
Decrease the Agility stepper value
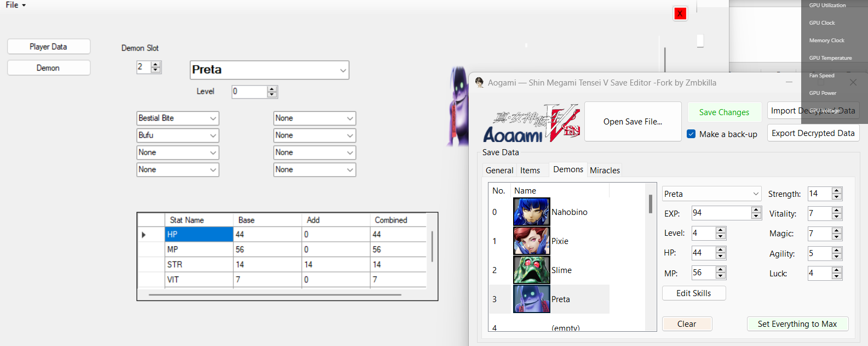tap(836, 257)
